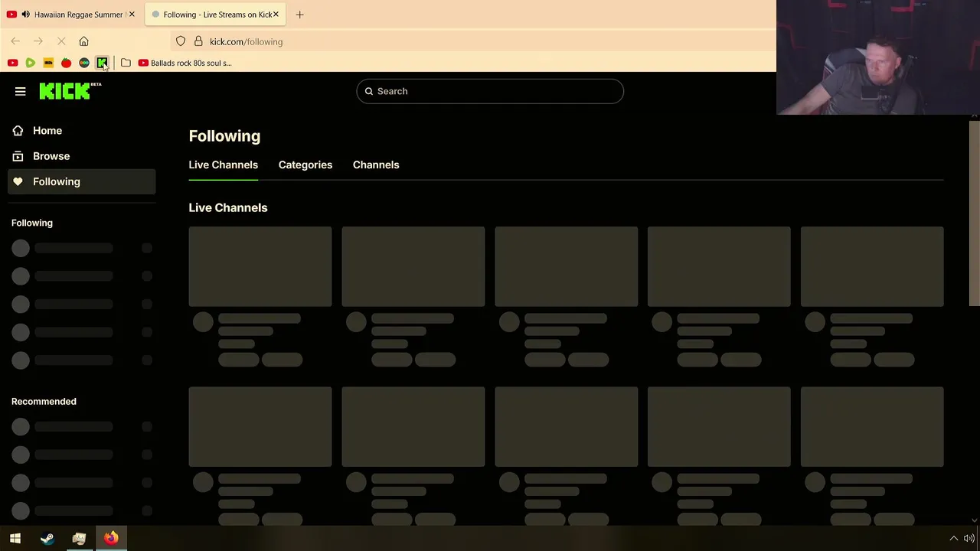Image resolution: width=980 pixels, height=551 pixels.
Task: Click the Home icon in sidebar
Action: click(18, 131)
